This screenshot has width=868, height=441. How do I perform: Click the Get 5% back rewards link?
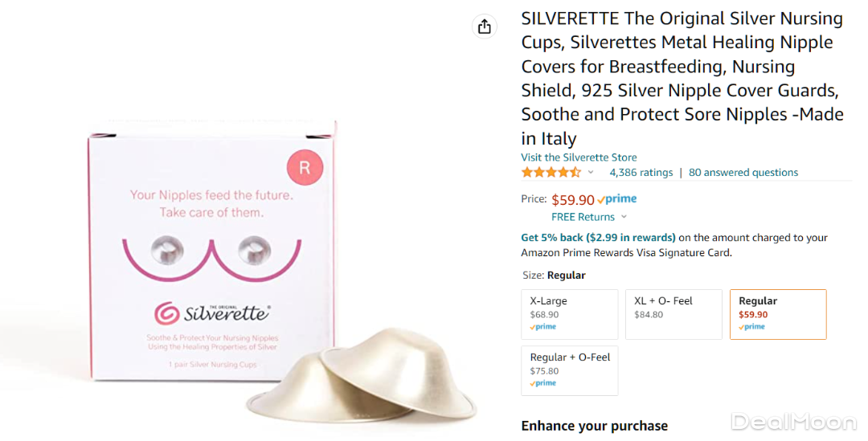[x=599, y=238]
